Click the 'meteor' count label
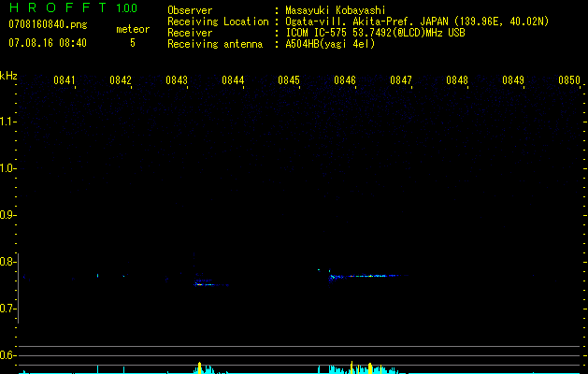This screenshot has height=374, width=588. (133, 29)
